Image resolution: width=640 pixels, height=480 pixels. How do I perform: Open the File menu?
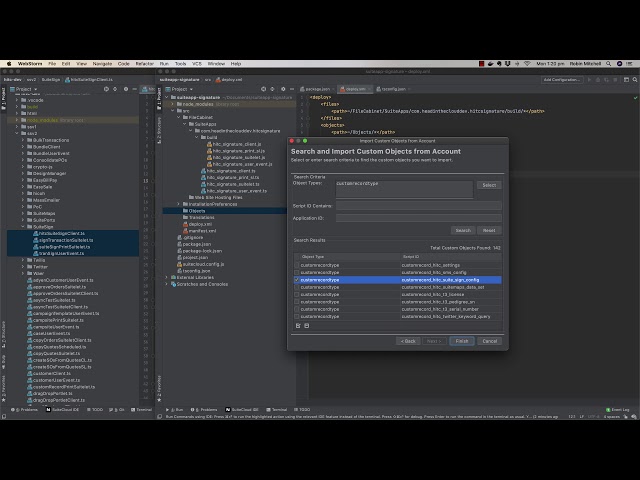click(x=52, y=64)
